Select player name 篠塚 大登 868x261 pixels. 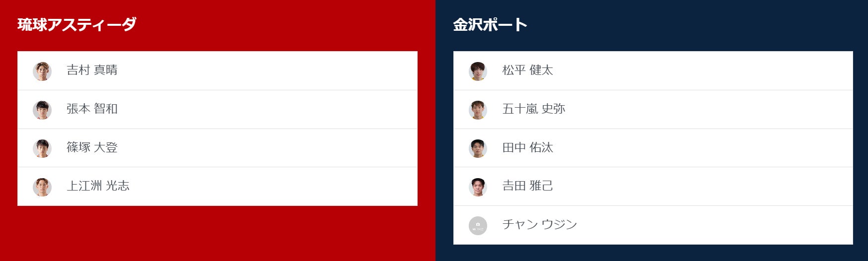pyautogui.click(x=92, y=147)
